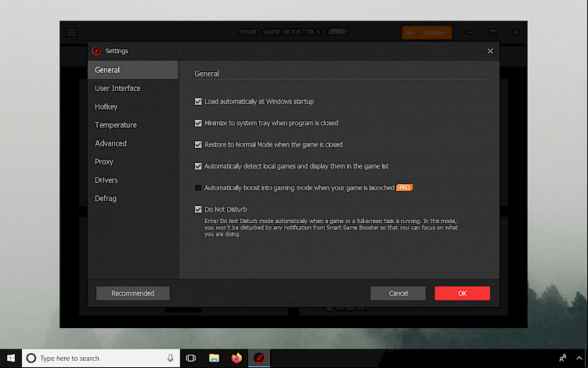Screen dimensions: 588x368
Task: Close the Settings dialog with X
Action: pyautogui.click(x=490, y=51)
